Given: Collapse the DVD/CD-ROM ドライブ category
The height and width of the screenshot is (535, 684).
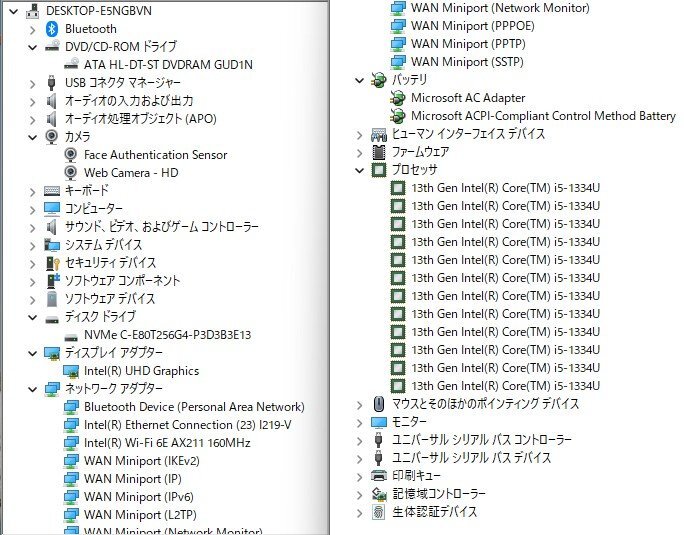Looking at the screenshot, I should tap(33, 47).
